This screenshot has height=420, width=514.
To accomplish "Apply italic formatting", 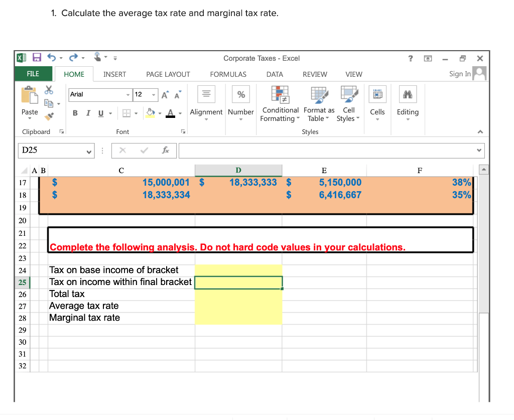I will (88, 112).
